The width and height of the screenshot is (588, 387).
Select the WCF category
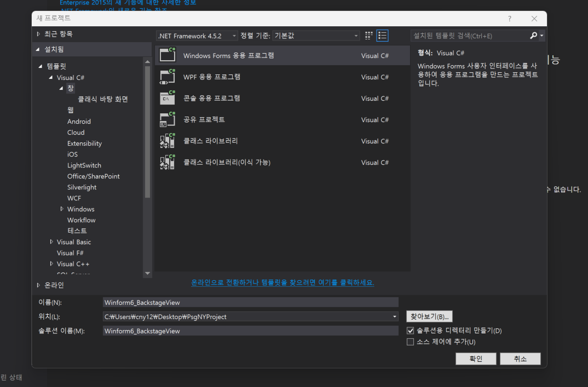click(x=74, y=198)
